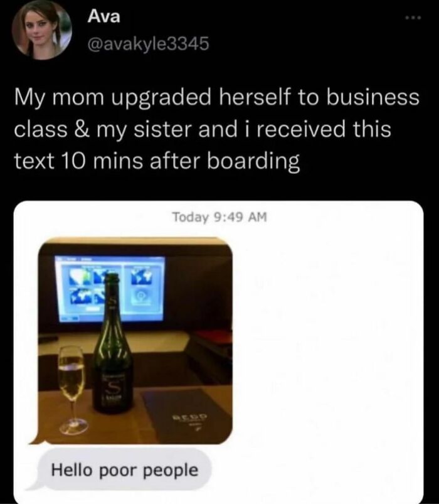Click the text 10 mins after boarding
This screenshot has height=504, width=439.
(x=157, y=161)
